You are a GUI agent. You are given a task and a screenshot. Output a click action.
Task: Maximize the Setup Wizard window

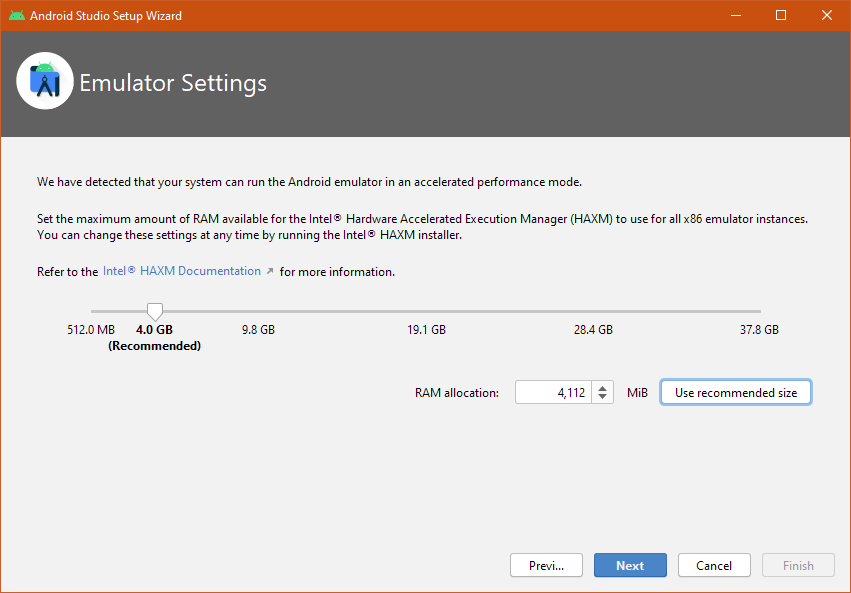click(x=781, y=16)
